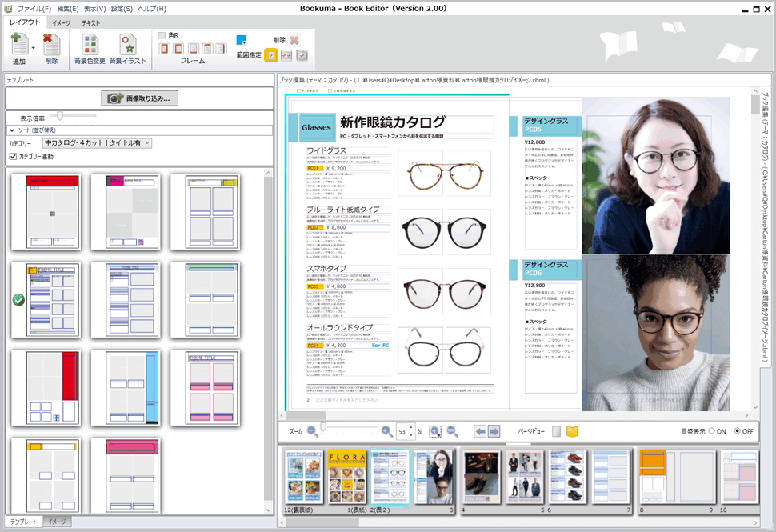Click the 表示倍率 slider
Screen dimensions: 776x532
[x=60, y=117]
